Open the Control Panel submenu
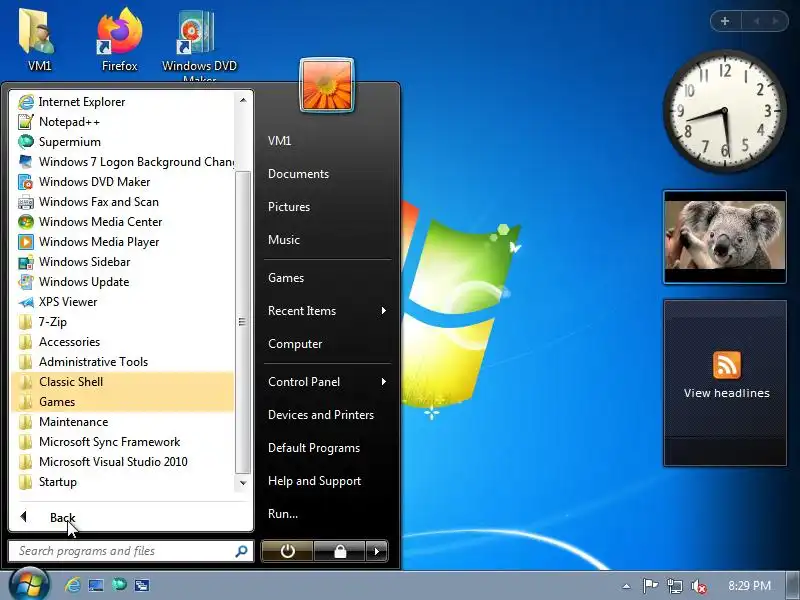 [x=327, y=382]
